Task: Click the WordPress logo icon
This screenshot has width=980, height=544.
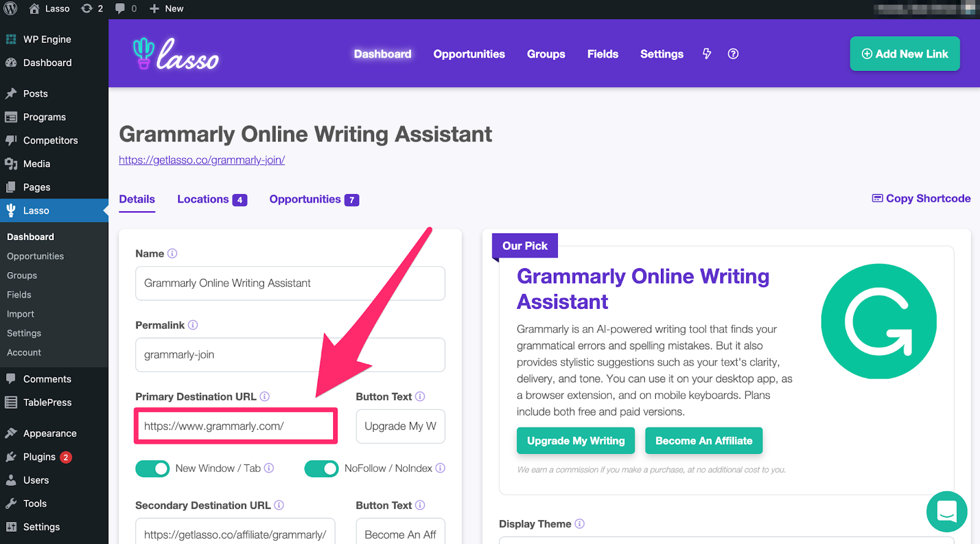Action: point(10,9)
